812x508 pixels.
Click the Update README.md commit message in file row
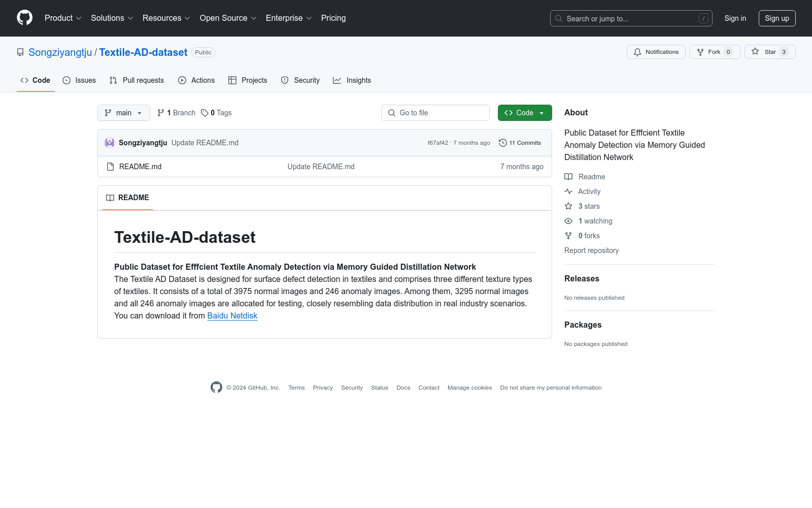point(321,167)
